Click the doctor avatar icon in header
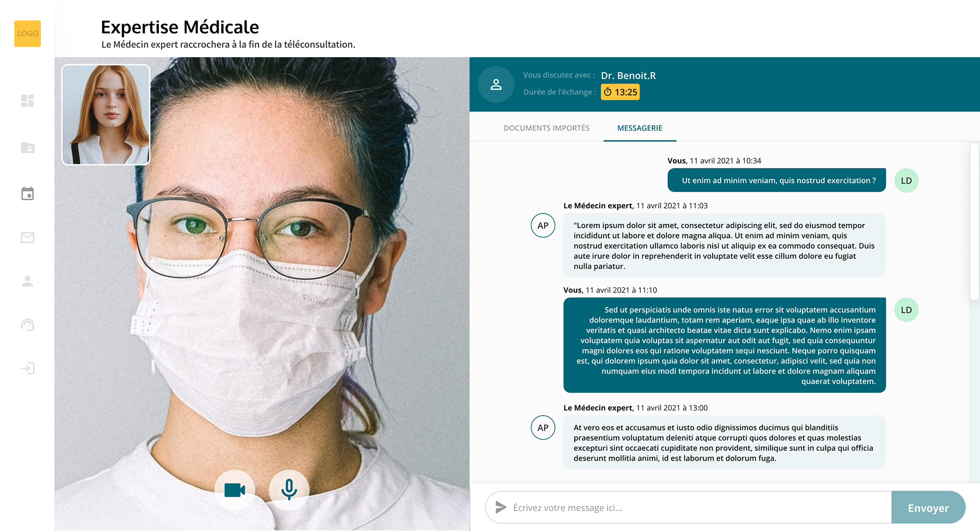Screen dimensions: 980x531 (x=496, y=85)
